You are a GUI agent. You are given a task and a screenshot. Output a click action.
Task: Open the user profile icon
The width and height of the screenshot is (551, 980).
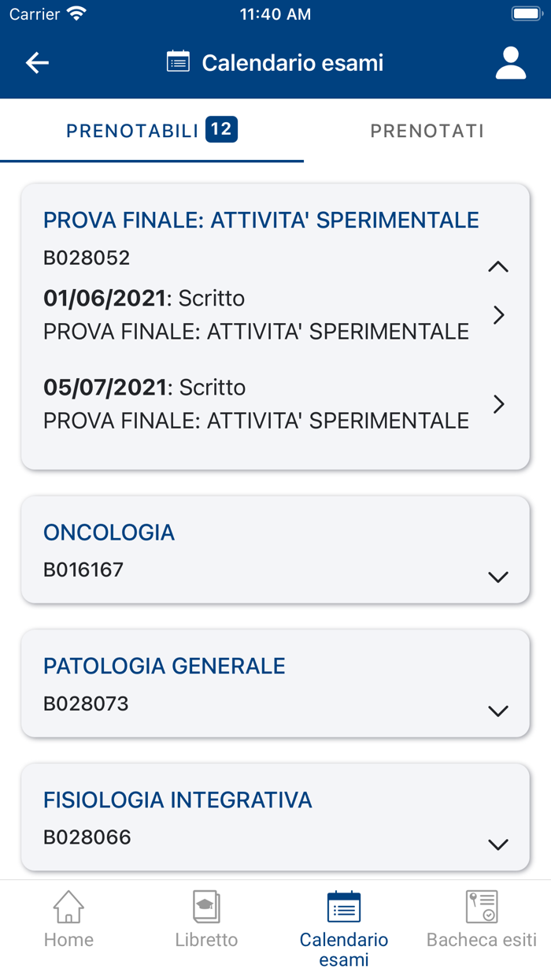click(x=511, y=62)
